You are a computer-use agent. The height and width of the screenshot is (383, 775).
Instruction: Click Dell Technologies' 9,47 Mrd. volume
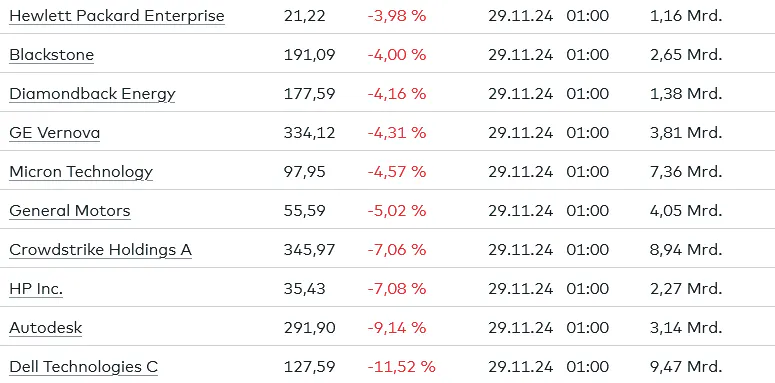[686, 367]
